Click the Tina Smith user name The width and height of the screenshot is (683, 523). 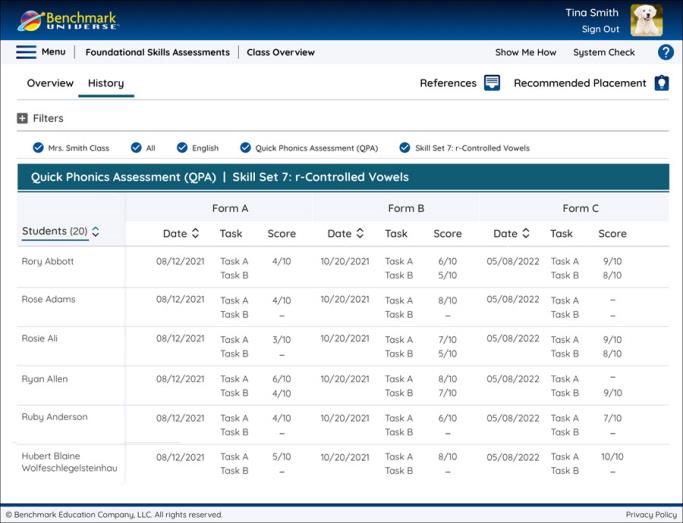point(592,13)
